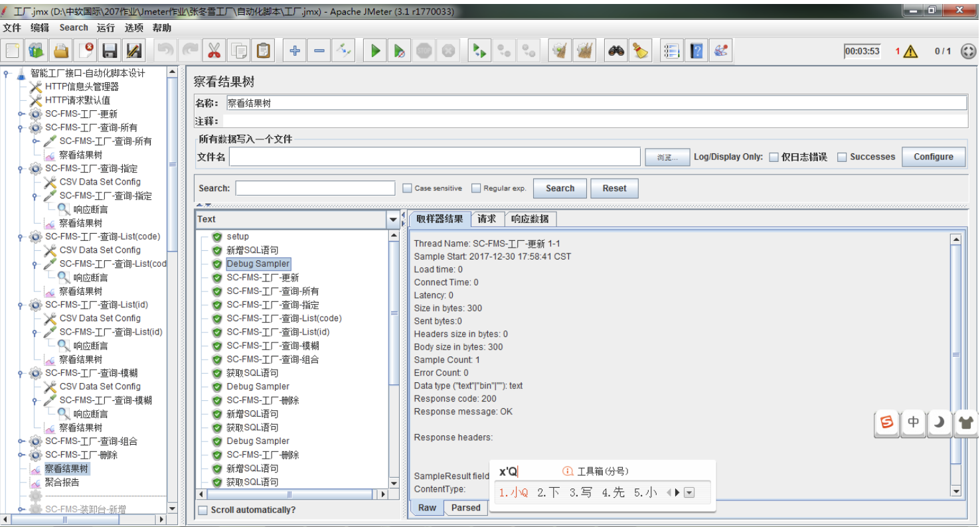Viewport: 980px width, 527px height.
Task: Select 聚合报告 in the test plan tree
Action: click(x=62, y=483)
